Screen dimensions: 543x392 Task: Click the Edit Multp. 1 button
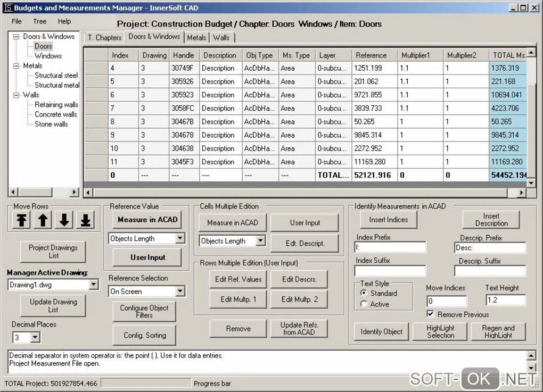[x=238, y=299]
